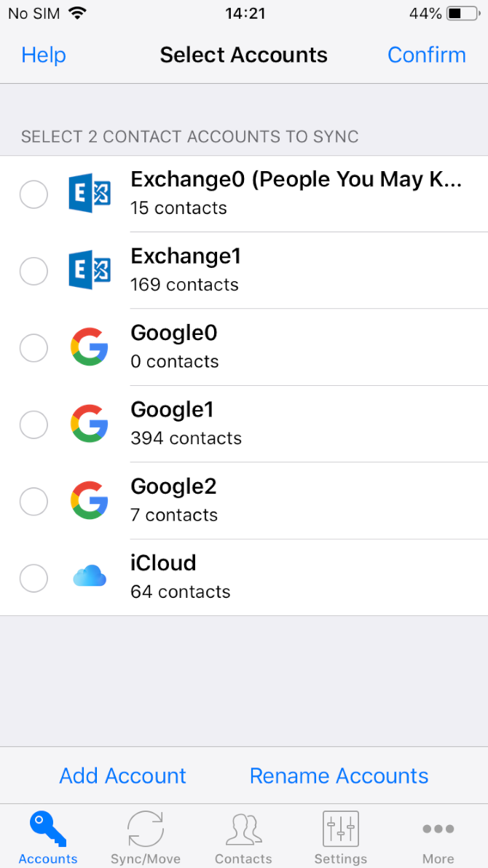Image resolution: width=488 pixels, height=868 pixels.
Task: Tap Add Account
Action: click(x=122, y=776)
